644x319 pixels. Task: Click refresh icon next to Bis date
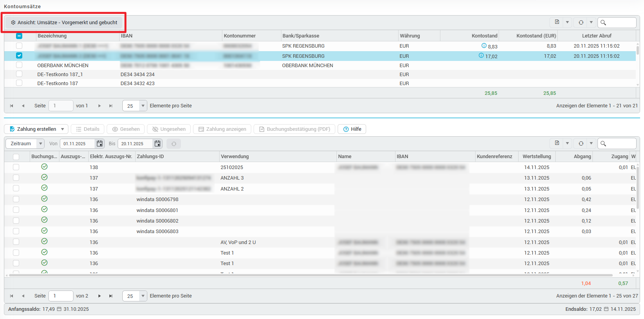[x=174, y=144]
